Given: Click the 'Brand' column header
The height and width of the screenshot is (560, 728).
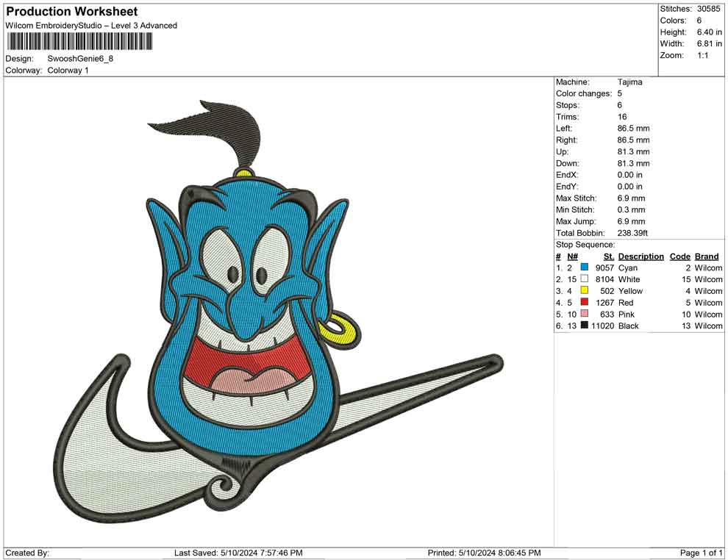Looking at the screenshot, I should click(x=707, y=256).
